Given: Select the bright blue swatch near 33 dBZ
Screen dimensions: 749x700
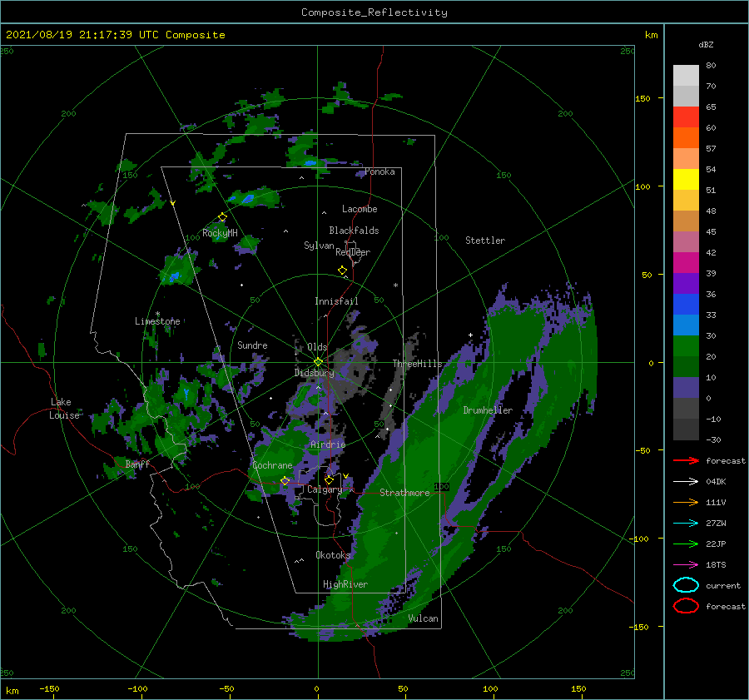Looking at the screenshot, I should (686, 304).
